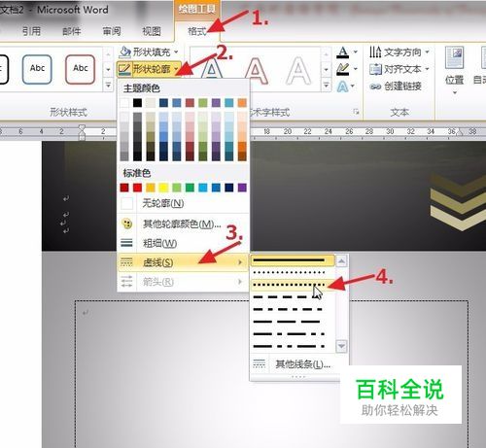Switch to the 视图 tab
Screen dimensions: 486x448
[152, 31]
